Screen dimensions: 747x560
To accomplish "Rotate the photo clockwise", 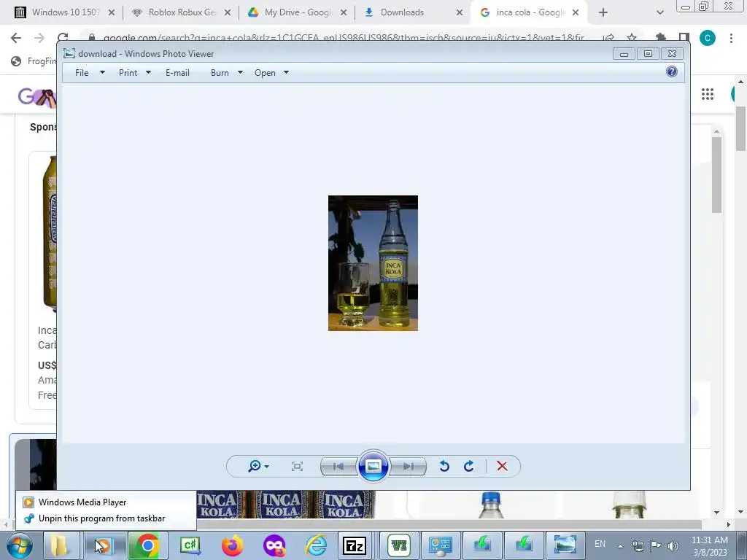I will click(469, 466).
